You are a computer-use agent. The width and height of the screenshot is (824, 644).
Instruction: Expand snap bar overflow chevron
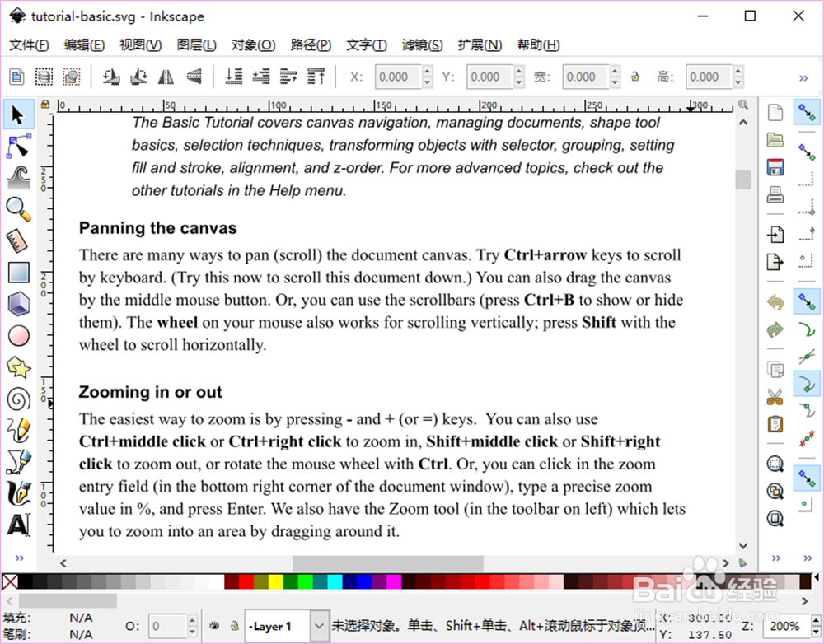[x=808, y=558]
